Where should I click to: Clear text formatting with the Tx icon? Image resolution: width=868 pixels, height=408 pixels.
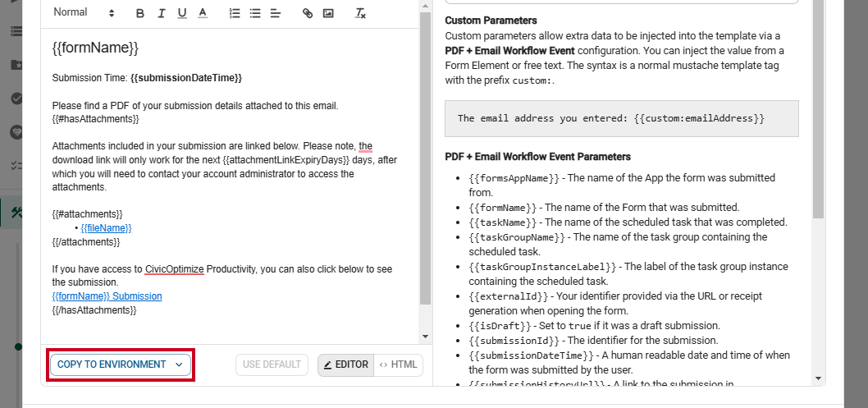point(360,13)
